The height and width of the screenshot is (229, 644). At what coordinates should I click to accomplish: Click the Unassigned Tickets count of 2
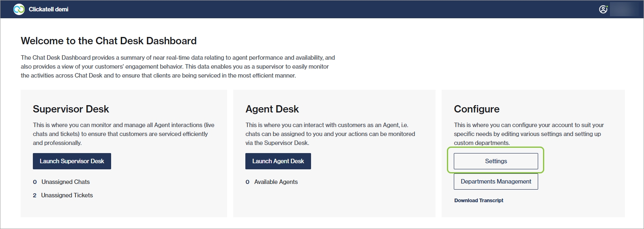pyautogui.click(x=34, y=195)
